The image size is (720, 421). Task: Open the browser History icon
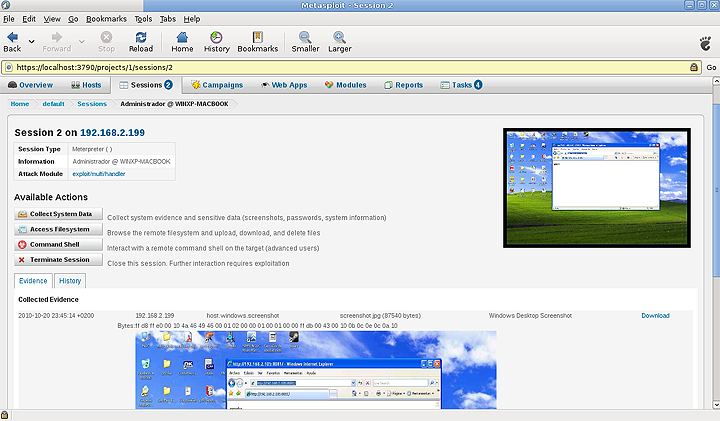216,37
